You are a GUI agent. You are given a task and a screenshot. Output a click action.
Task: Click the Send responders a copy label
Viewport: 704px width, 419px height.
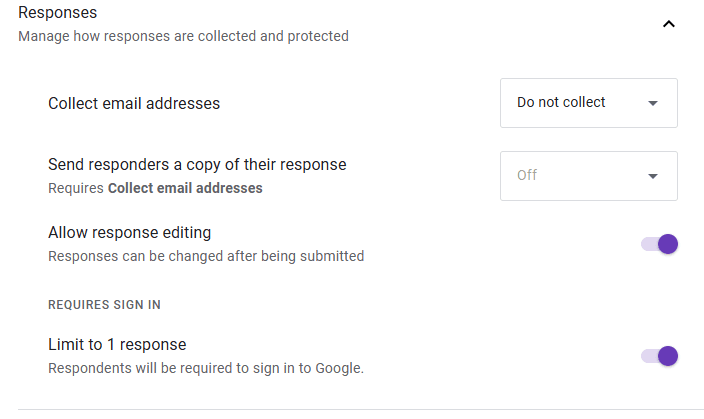tap(197, 164)
